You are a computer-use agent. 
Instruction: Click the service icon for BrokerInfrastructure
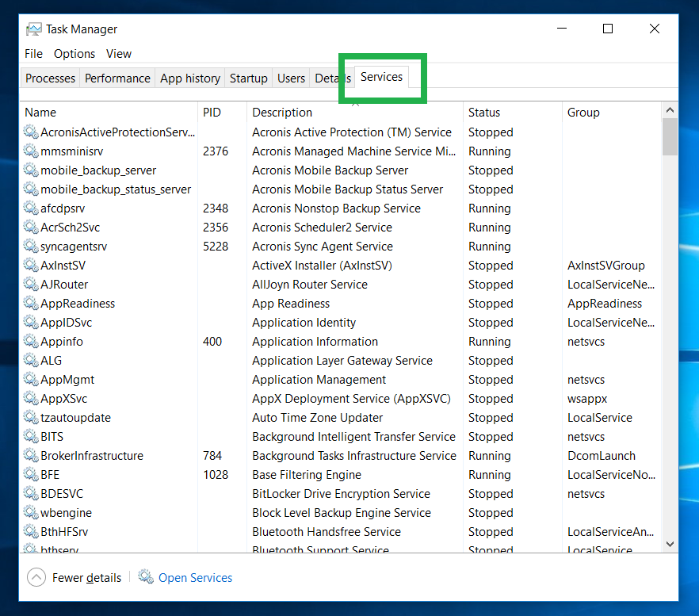point(31,455)
